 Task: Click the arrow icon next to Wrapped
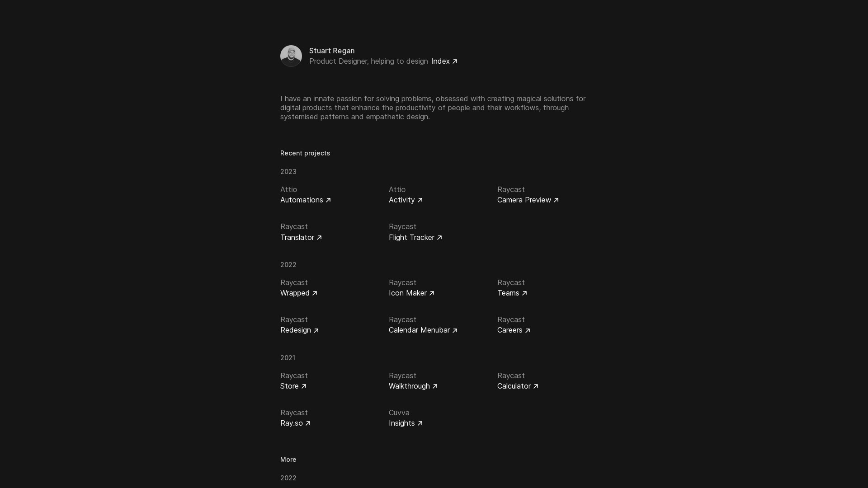point(315,293)
